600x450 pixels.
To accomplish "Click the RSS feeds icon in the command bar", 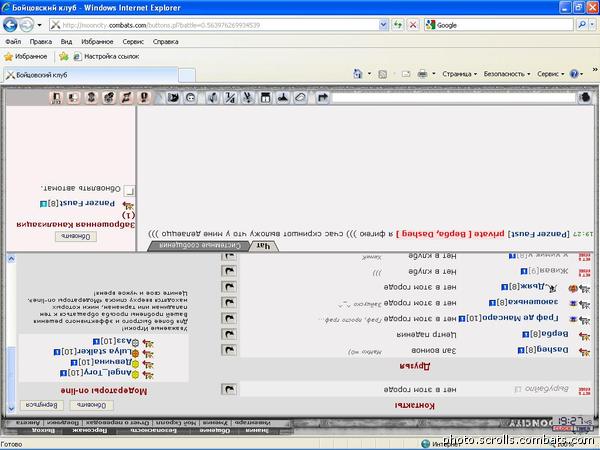I will [382, 74].
